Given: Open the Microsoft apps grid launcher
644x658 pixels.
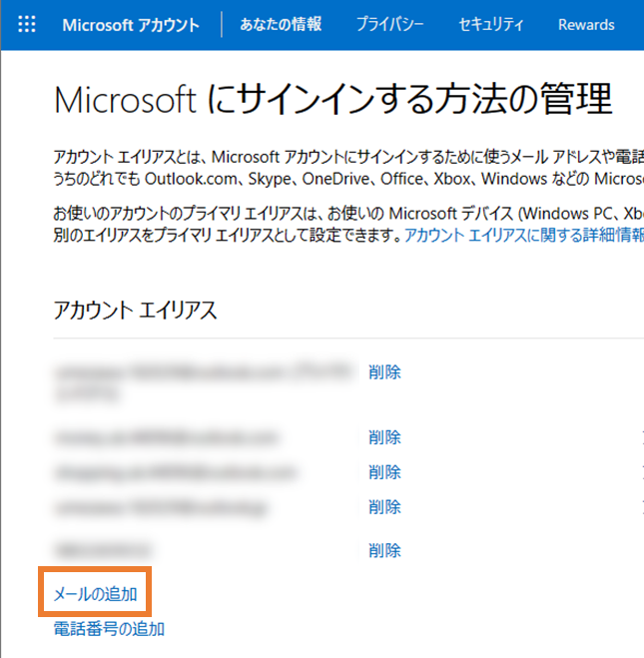Looking at the screenshot, I should [27, 24].
